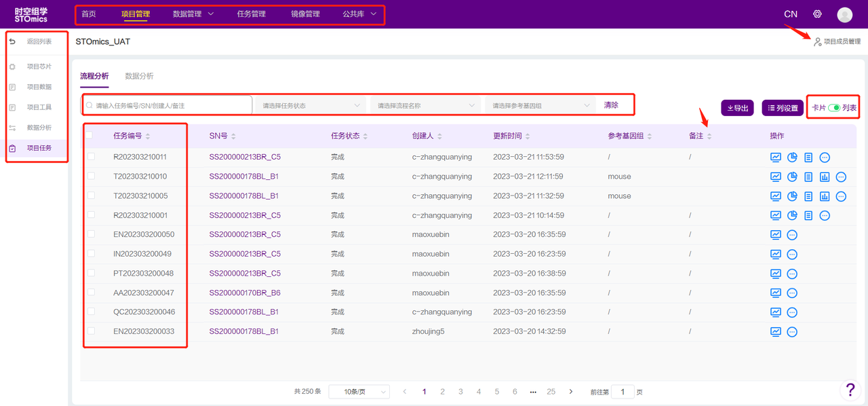Image resolution: width=868 pixels, height=406 pixels.
Task: Open 任务管理 in the top navigation
Action: [251, 14]
